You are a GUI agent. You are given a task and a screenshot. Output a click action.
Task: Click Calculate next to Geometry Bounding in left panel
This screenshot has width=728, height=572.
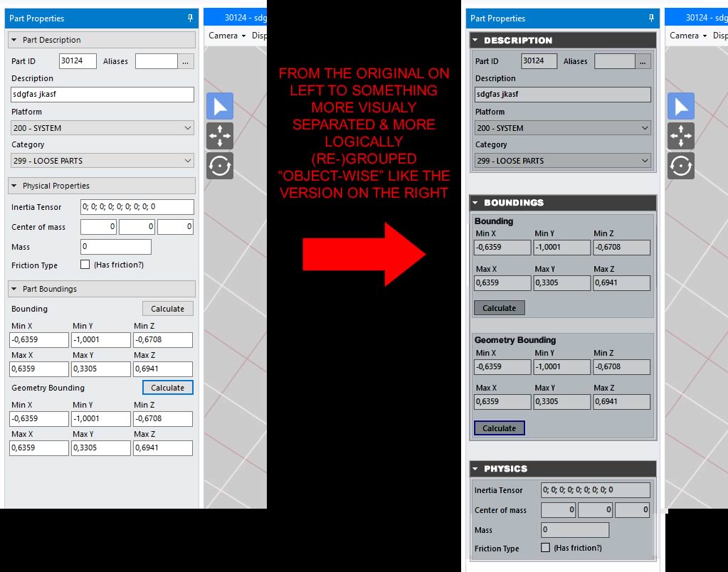(x=167, y=388)
